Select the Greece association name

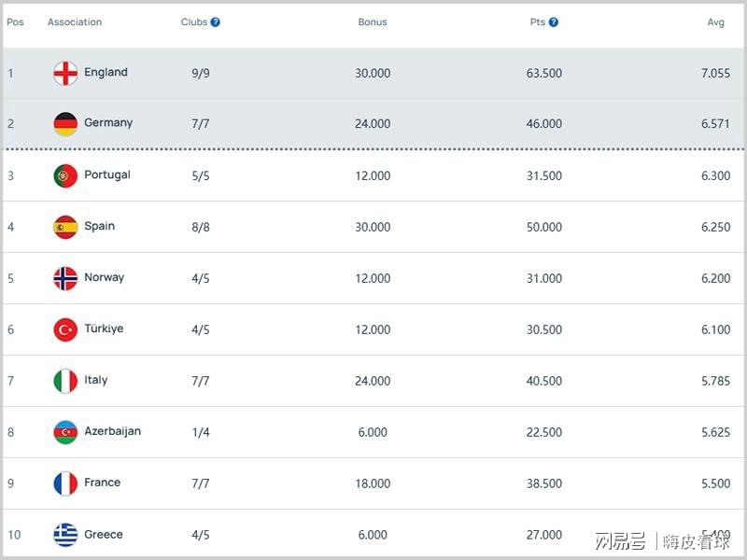tap(104, 534)
